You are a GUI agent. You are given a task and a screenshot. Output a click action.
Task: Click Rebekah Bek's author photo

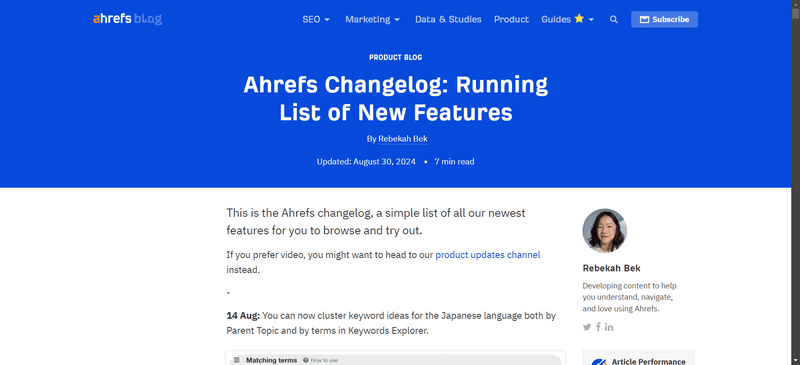coord(605,231)
